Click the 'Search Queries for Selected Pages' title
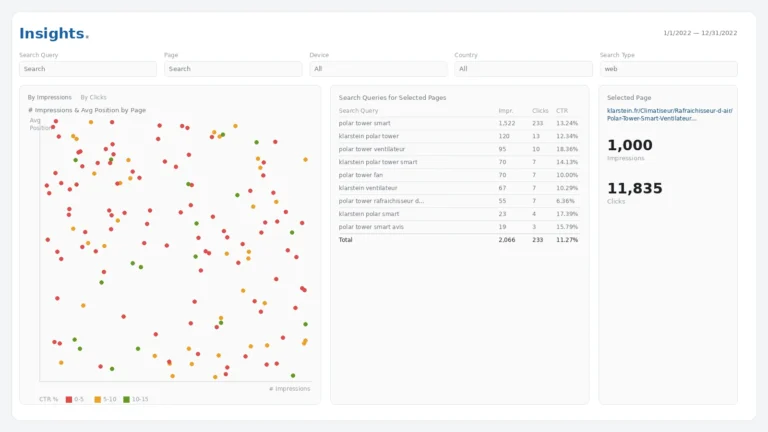Image resolution: width=768 pixels, height=432 pixels. click(x=392, y=98)
